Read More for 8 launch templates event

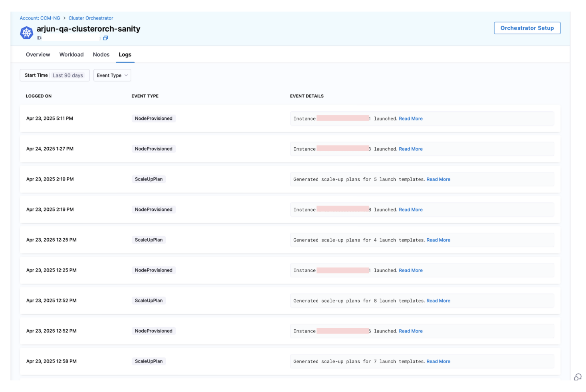pos(438,301)
